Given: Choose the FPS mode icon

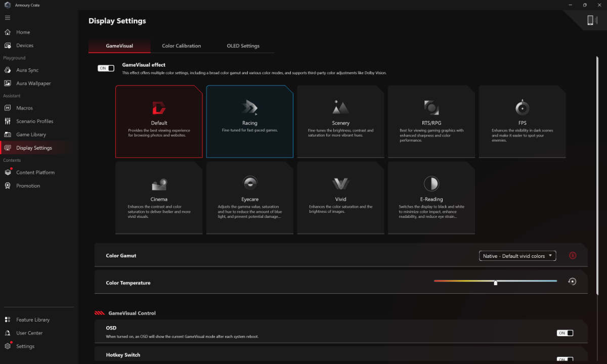Looking at the screenshot, I should pyautogui.click(x=523, y=108).
